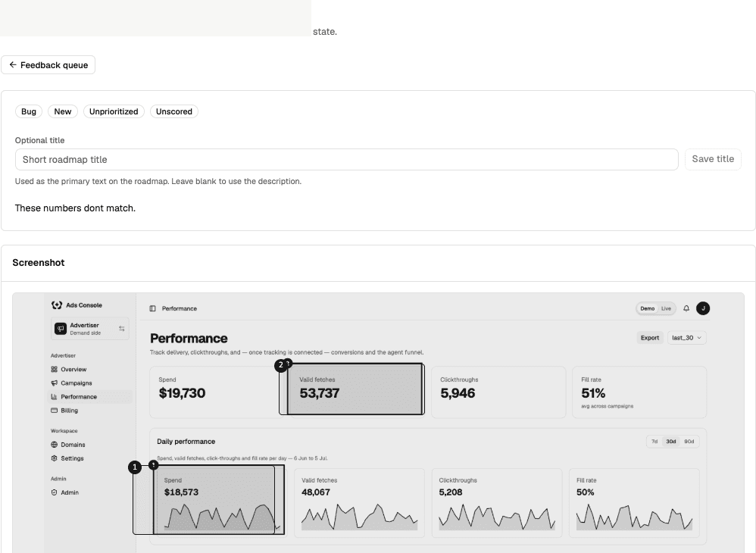Open notifications bell

click(x=686, y=308)
